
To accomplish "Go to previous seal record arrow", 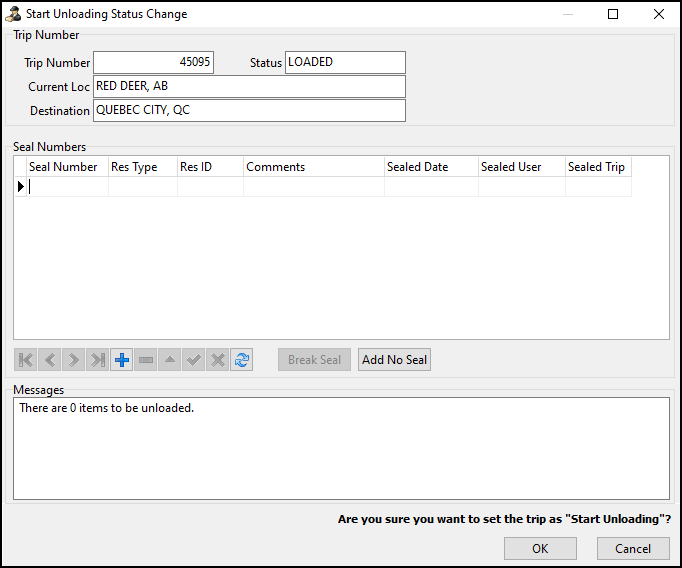I will click(50, 360).
